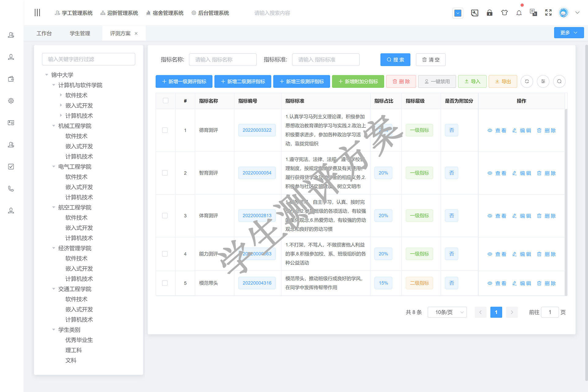
Task: Click the lock screen icon
Action: coord(489,13)
